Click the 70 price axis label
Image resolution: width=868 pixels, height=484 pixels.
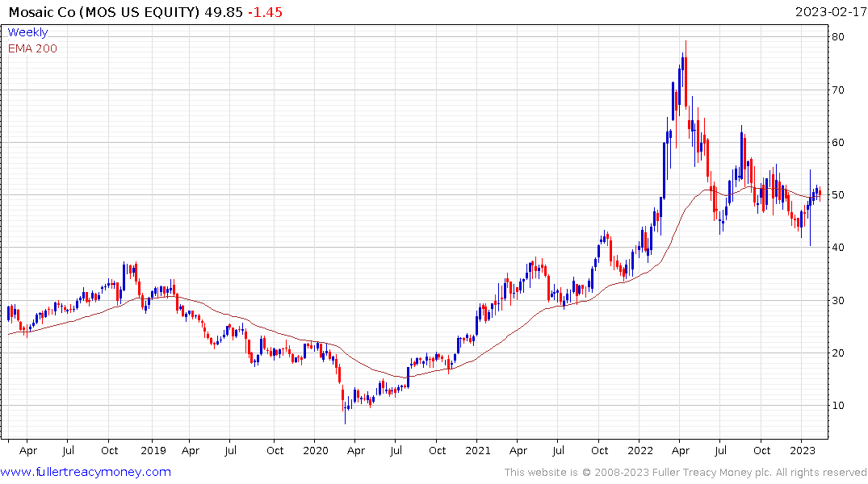[837, 90]
